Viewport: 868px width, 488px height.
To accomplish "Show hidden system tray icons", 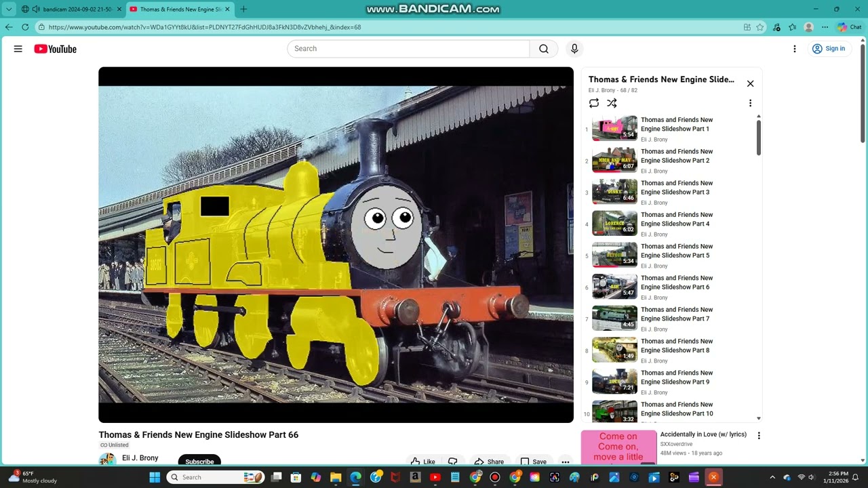I will click(x=772, y=477).
